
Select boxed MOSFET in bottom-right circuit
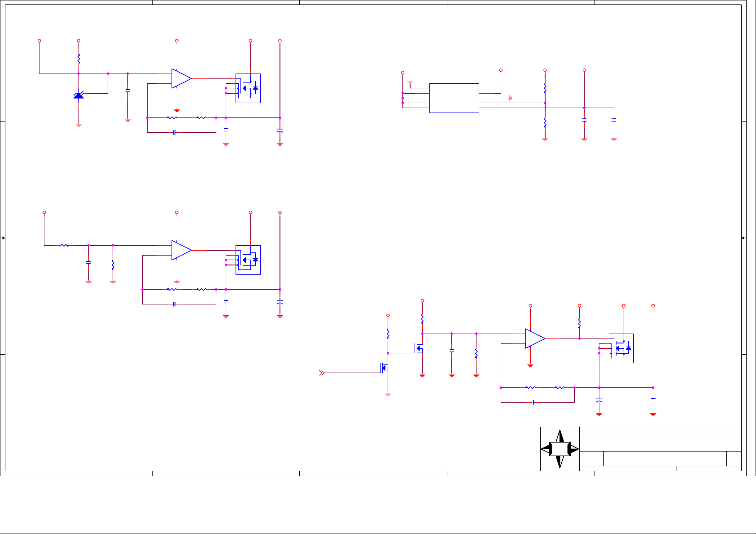tap(621, 348)
